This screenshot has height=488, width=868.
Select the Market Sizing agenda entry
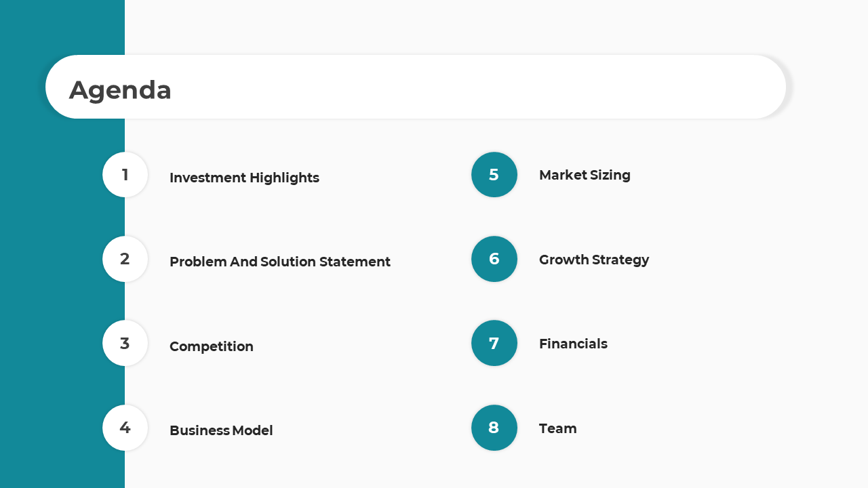coord(585,175)
